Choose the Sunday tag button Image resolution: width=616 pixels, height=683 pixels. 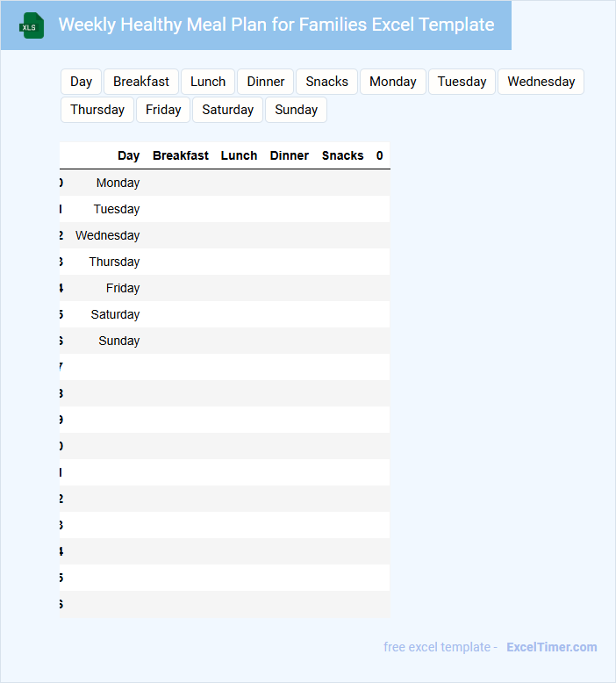pyautogui.click(x=296, y=110)
